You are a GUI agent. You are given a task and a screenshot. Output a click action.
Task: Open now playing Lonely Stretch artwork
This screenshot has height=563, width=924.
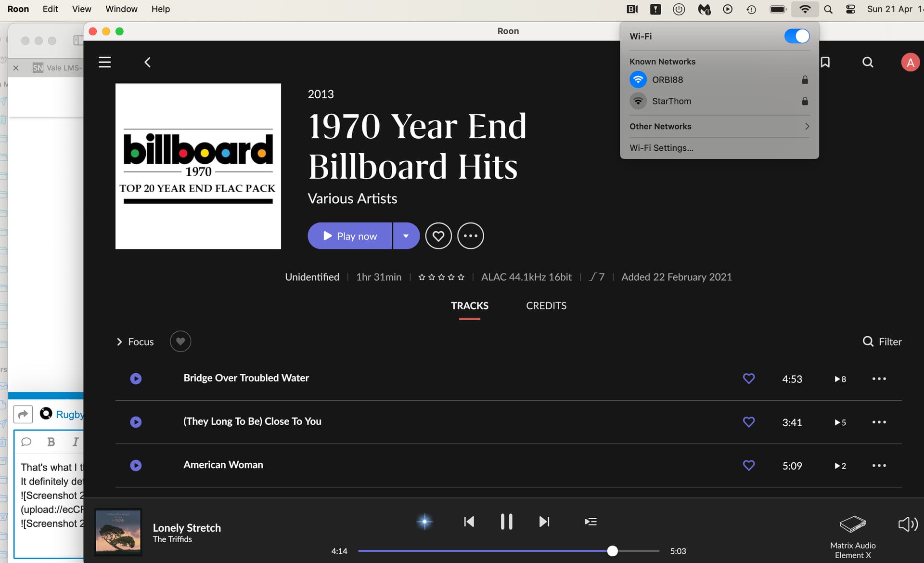click(x=118, y=531)
